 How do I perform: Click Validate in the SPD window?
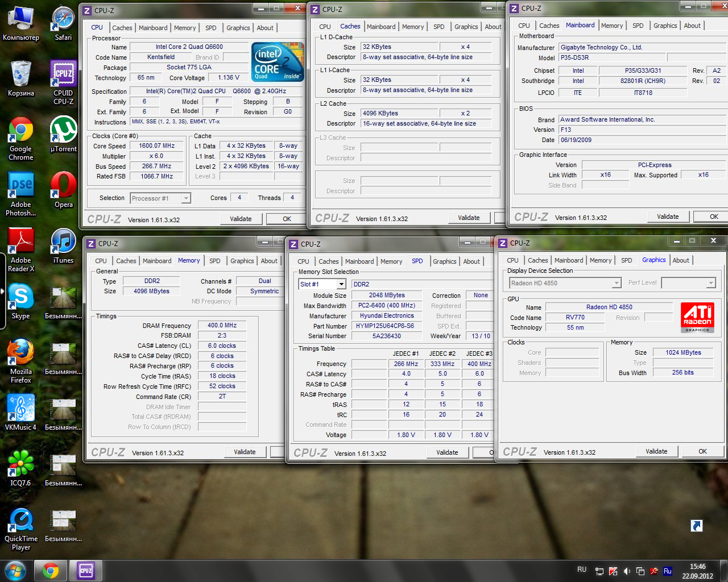click(447, 452)
